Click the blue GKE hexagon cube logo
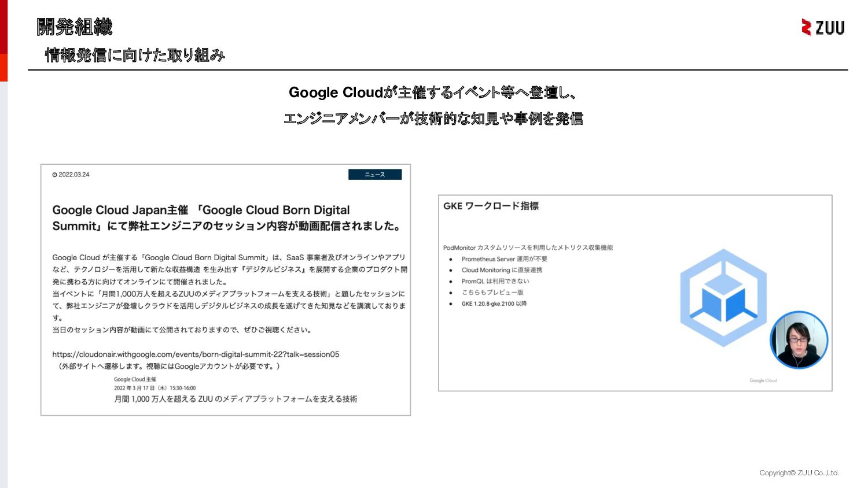 click(723, 298)
